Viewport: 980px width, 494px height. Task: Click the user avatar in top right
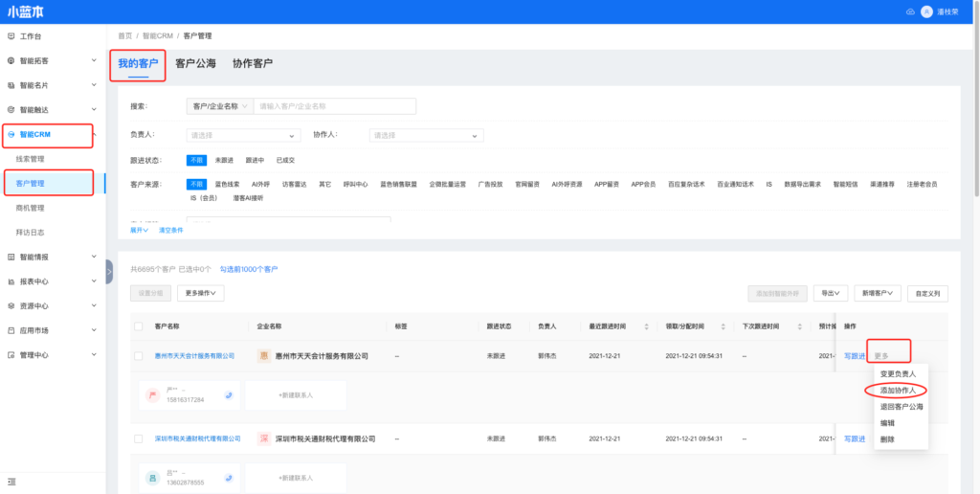coord(926,11)
